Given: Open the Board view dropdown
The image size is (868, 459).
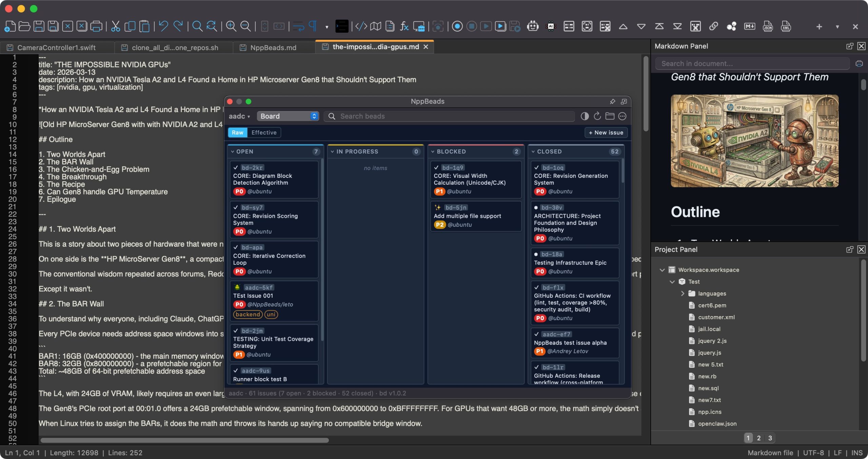Looking at the screenshot, I should pos(288,116).
